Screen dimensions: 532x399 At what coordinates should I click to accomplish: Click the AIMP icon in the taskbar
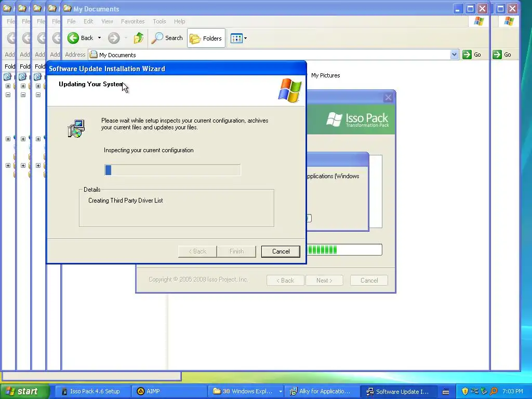[x=140, y=391]
